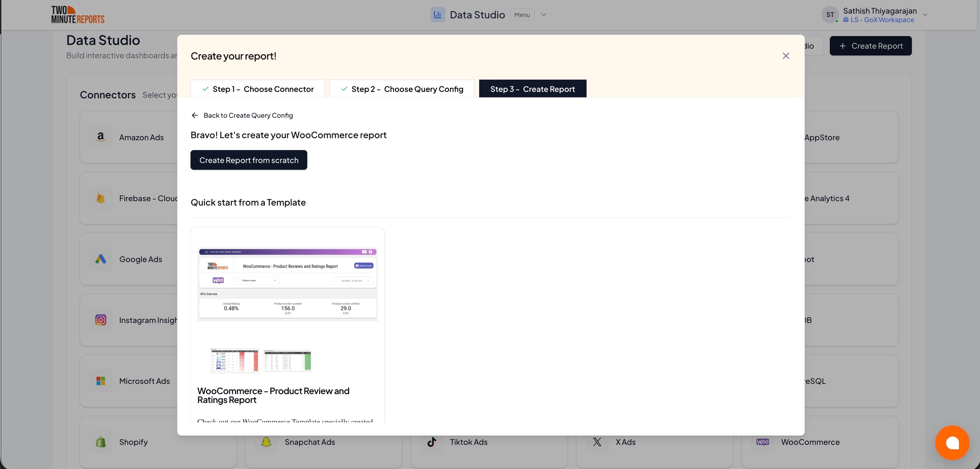Select the WooCommerce connector icon
980x469 pixels.
pos(762,442)
